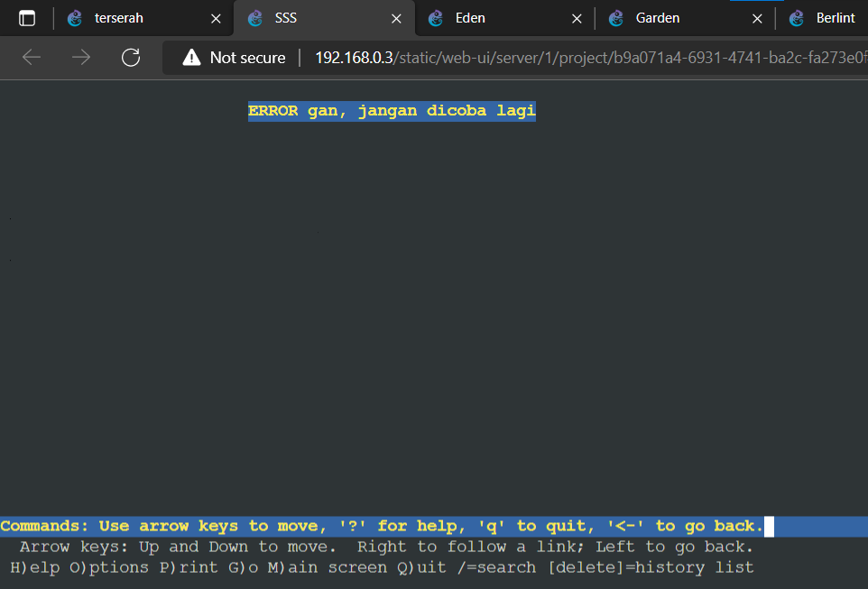Click the forward navigation arrow

coord(80,57)
